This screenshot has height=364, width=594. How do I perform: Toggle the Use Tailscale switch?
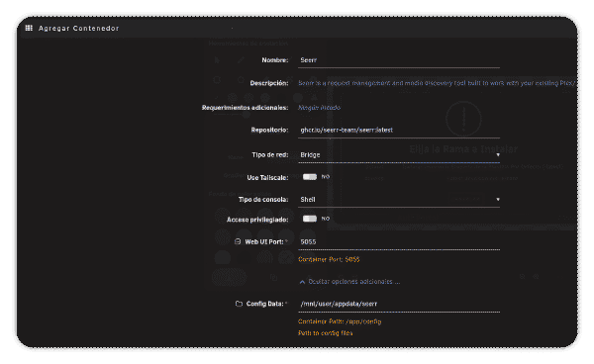(x=310, y=177)
